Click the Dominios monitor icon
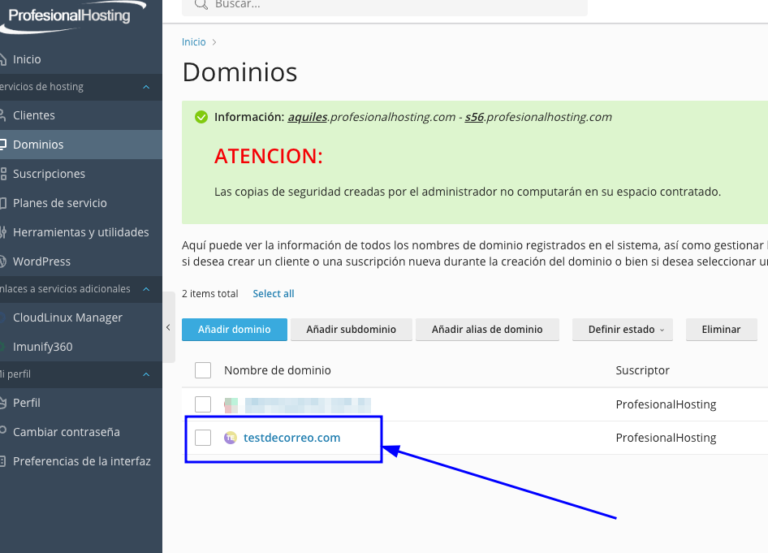The image size is (768, 553). [x=2, y=144]
